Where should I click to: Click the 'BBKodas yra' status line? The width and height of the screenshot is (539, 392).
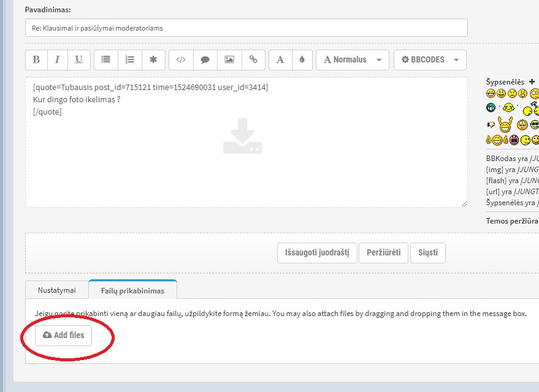(x=512, y=159)
